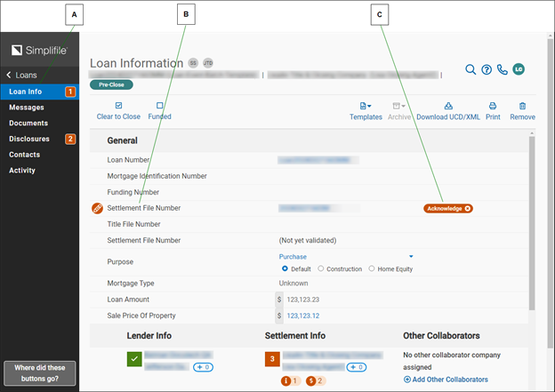Open the search magnifier icon
Viewport: 555px width, 392px height.
[471, 69]
